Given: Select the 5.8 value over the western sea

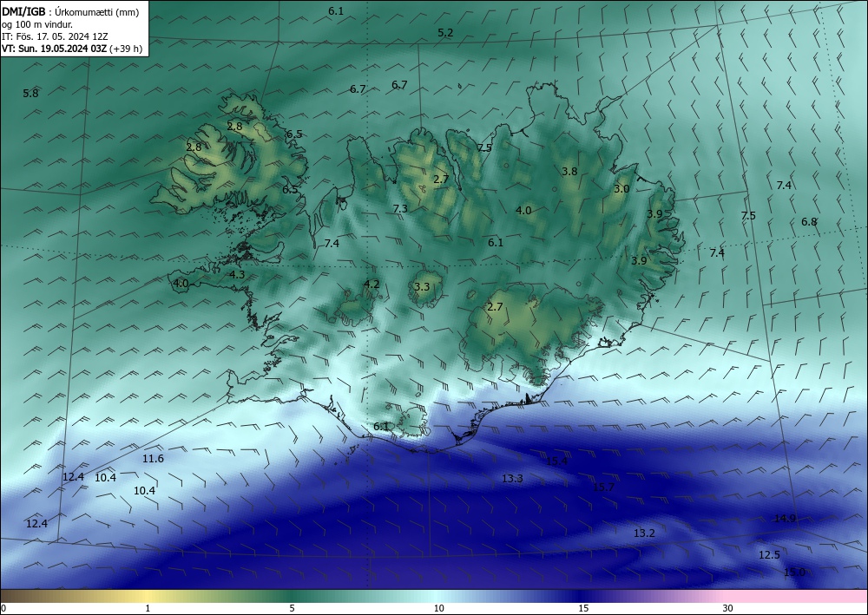Looking at the screenshot, I should pyautogui.click(x=31, y=94).
